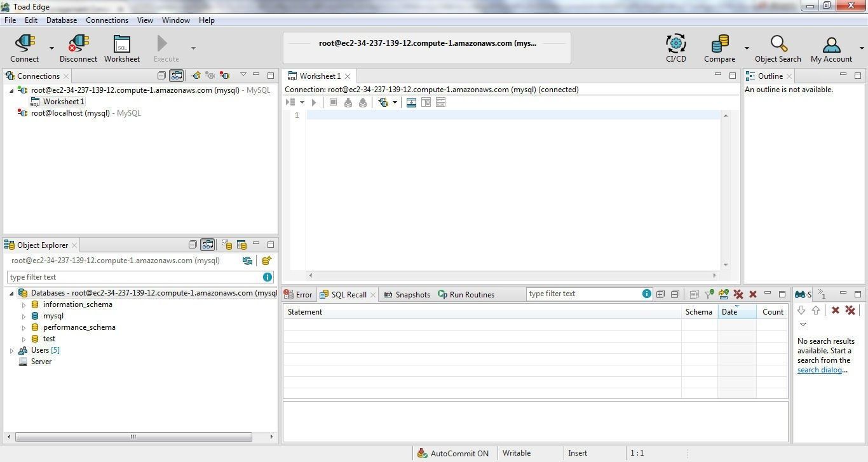Image resolution: width=868 pixels, height=462 pixels.
Task: Click the red-dot disconnect icon in Connections panel
Action: (x=224, y=76)
